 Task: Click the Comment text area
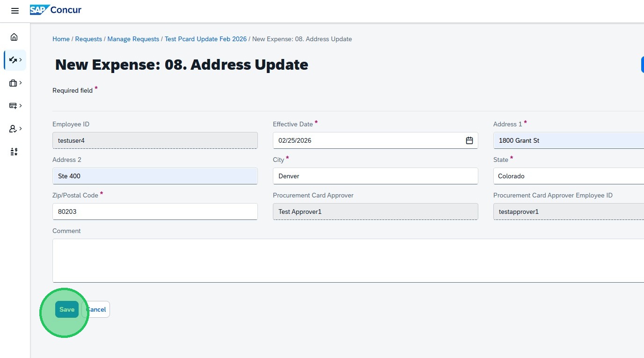tap(348, 261)
